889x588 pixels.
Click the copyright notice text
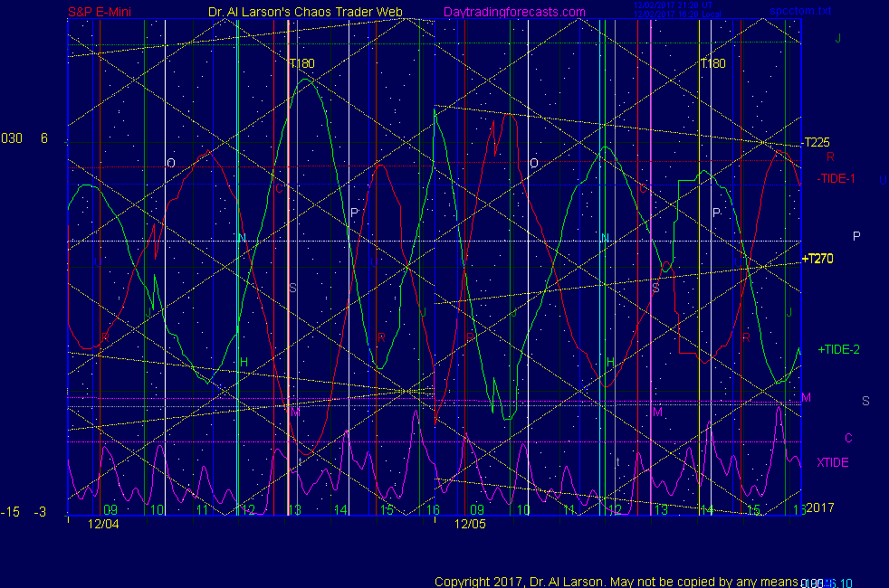[617, 582]
